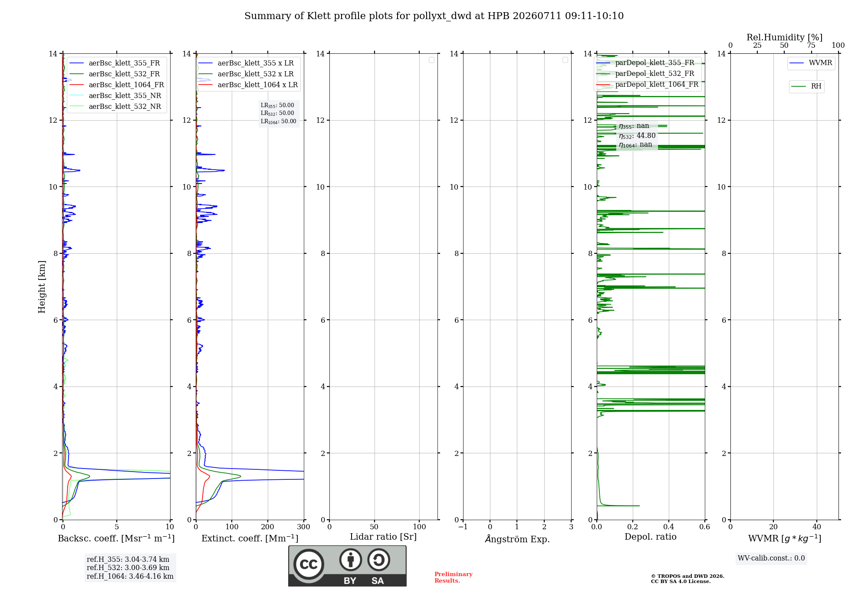Click the aerBsc_klett_355_FR blue legend line
Image resolution: width=868 pixels, height=590 pixels.
[76, 63]
